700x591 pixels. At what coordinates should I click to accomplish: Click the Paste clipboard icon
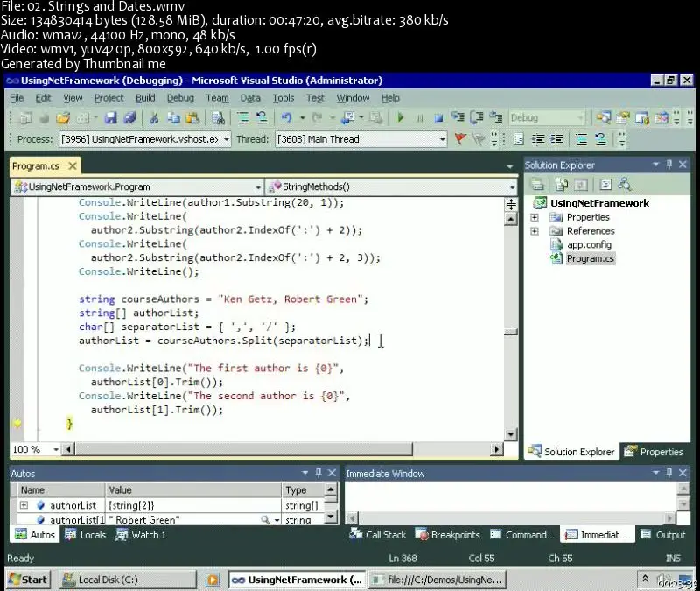[192, 118]
